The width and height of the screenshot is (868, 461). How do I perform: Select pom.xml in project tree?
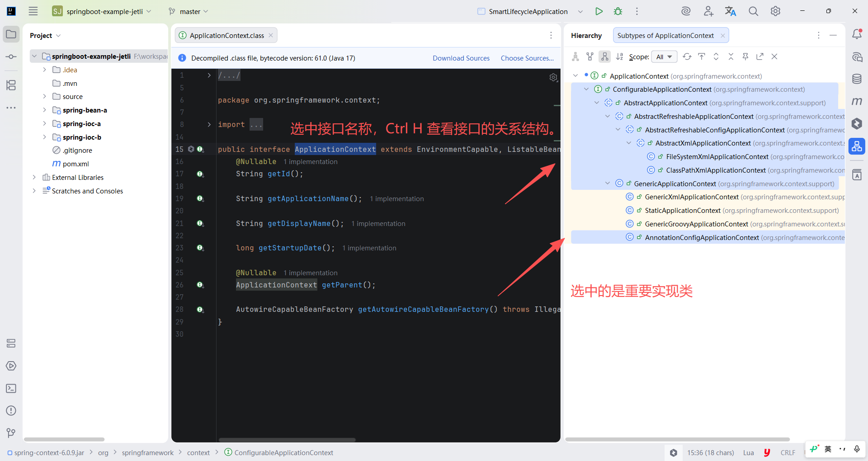(75, 164)
